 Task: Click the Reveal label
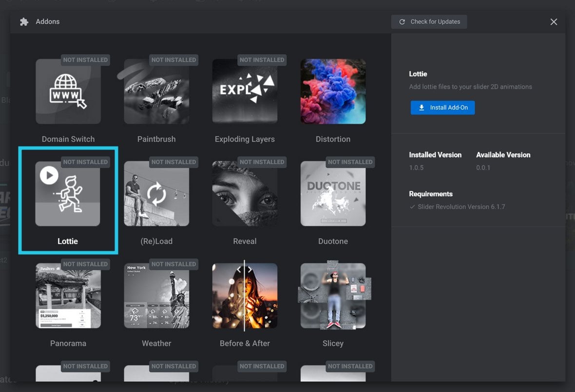pos(245,242)
